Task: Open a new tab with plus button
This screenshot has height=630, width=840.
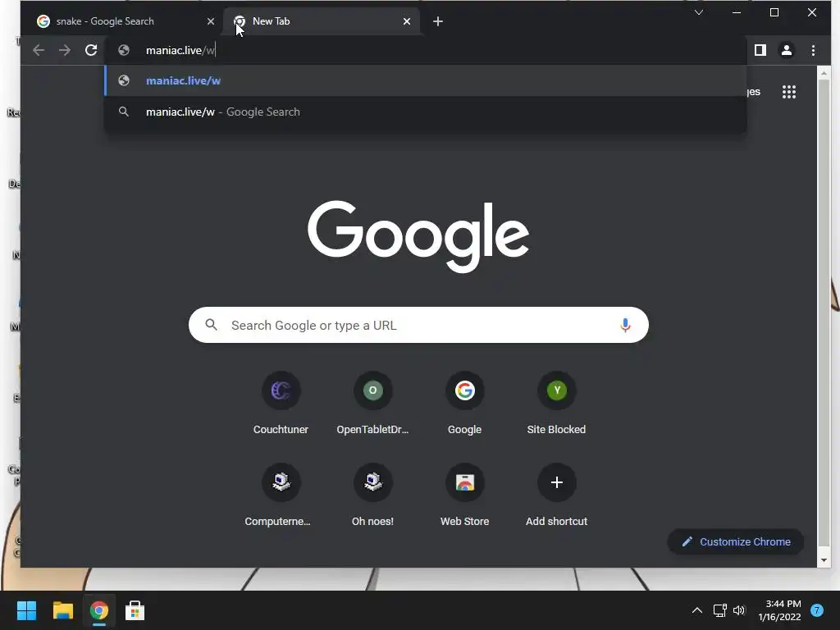Action: [438, 21]
